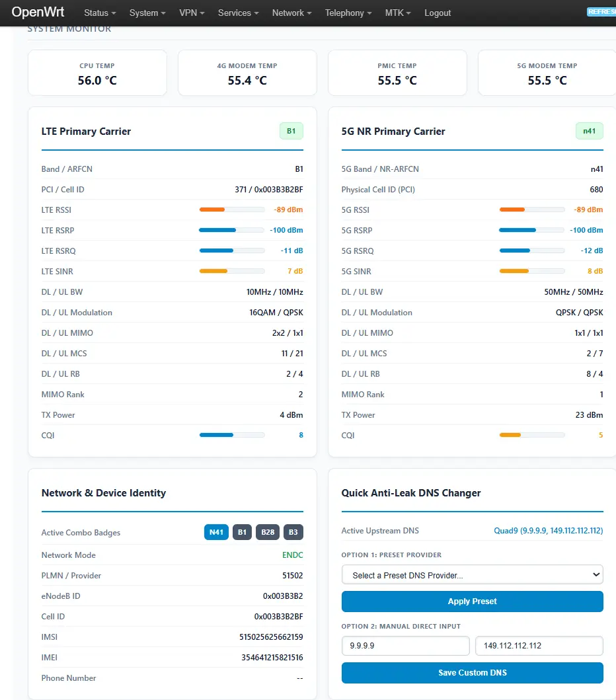Click the 4G MODEM TEMP card
Viewport: 616px width, 700px height.
coord(247,73)
